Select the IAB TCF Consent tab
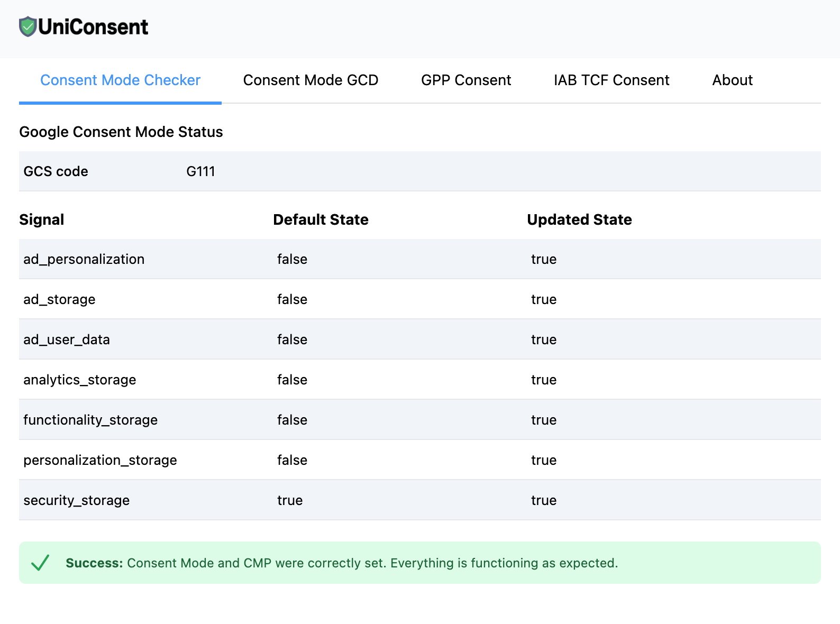 click(x=611, y=80)
